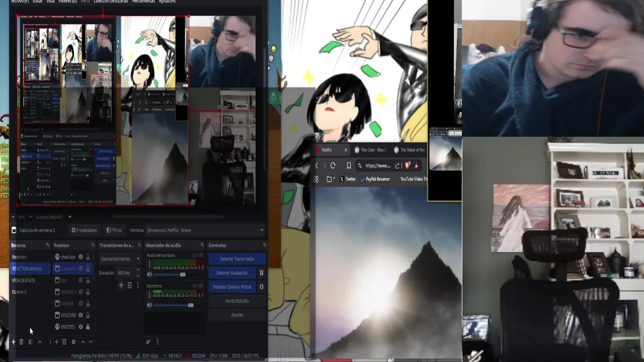Open Filtros for the selected source
Viewport: 644px width, 362px height.
pos(114,230)
